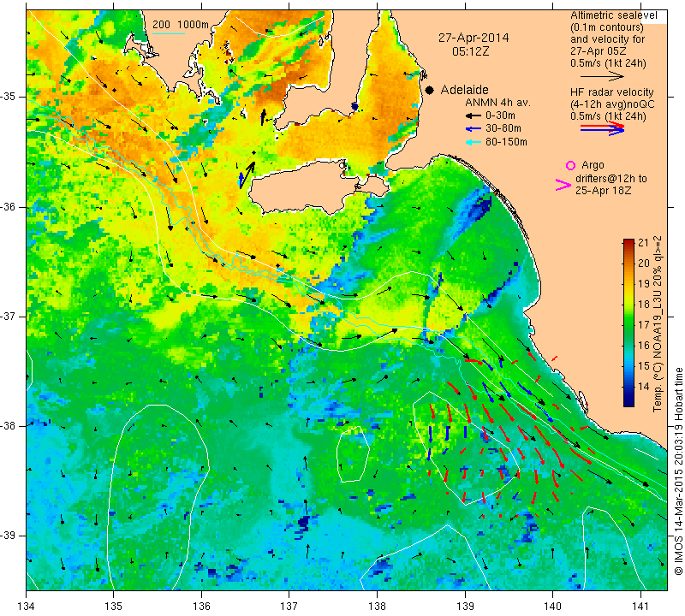Click the 200 1000m contour label

[181, 25]
